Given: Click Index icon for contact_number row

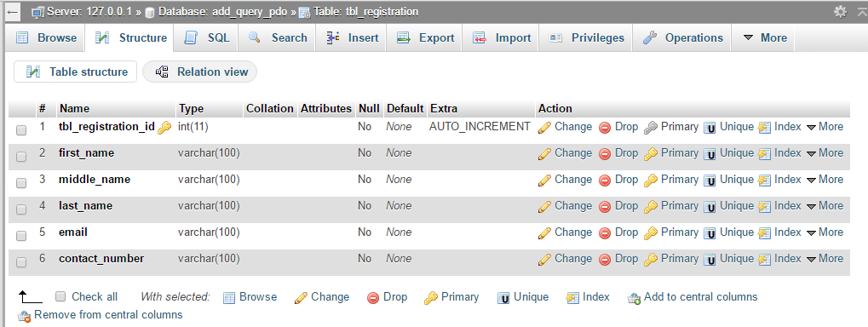Looking at the screenshot, I should coord(764,260).
